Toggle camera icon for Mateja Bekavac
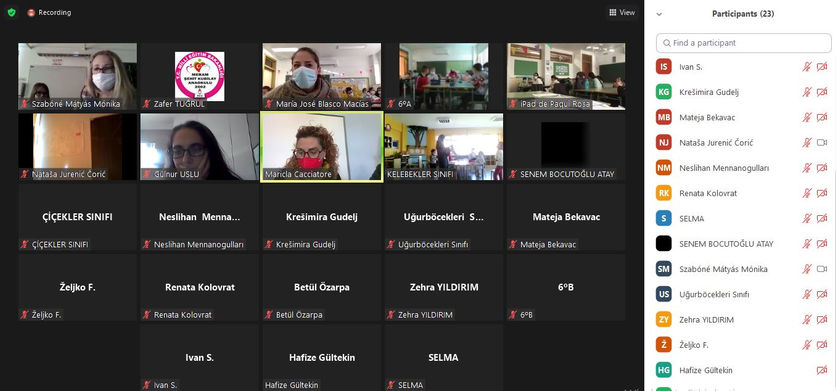 pyautogui.click(x=822, y=117)
